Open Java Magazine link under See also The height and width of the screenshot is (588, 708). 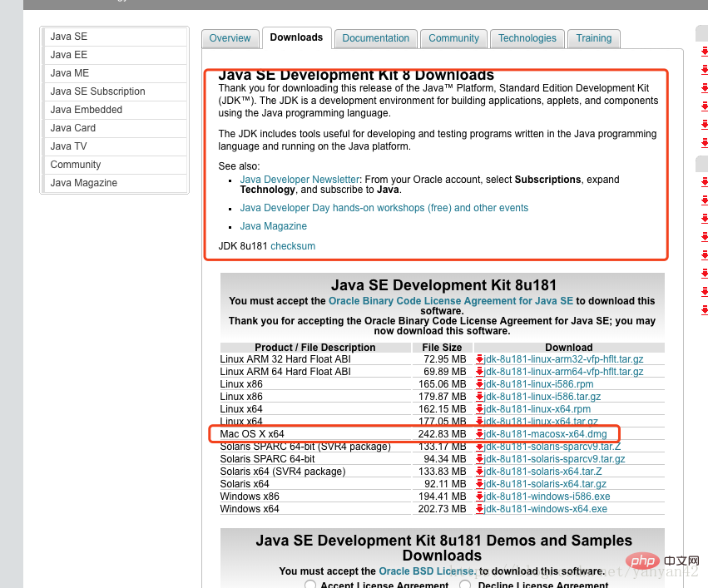tap(273, 226)
